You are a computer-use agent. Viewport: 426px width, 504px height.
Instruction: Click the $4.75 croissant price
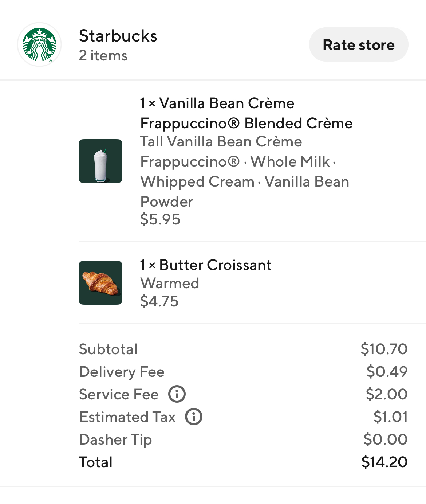click(x=159, y=301)
